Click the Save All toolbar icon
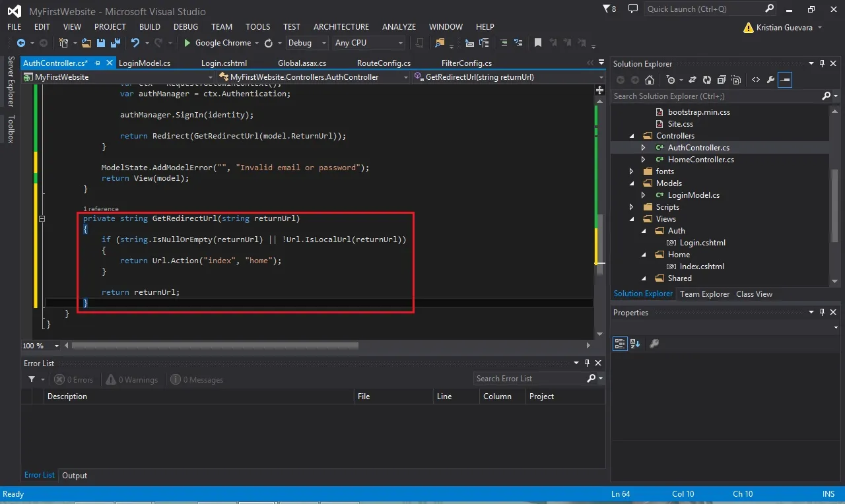The width and height of the screenshot is (845, 504). tap(114, 43)
